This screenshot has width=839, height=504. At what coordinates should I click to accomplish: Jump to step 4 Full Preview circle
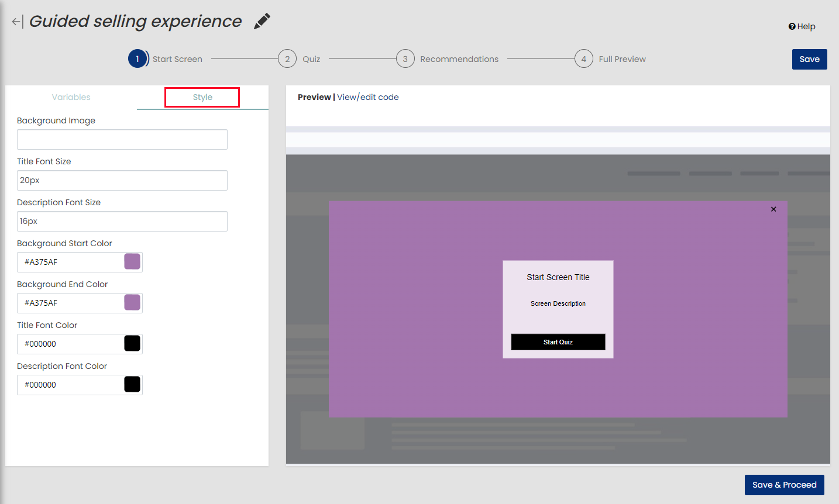[584, 59]
